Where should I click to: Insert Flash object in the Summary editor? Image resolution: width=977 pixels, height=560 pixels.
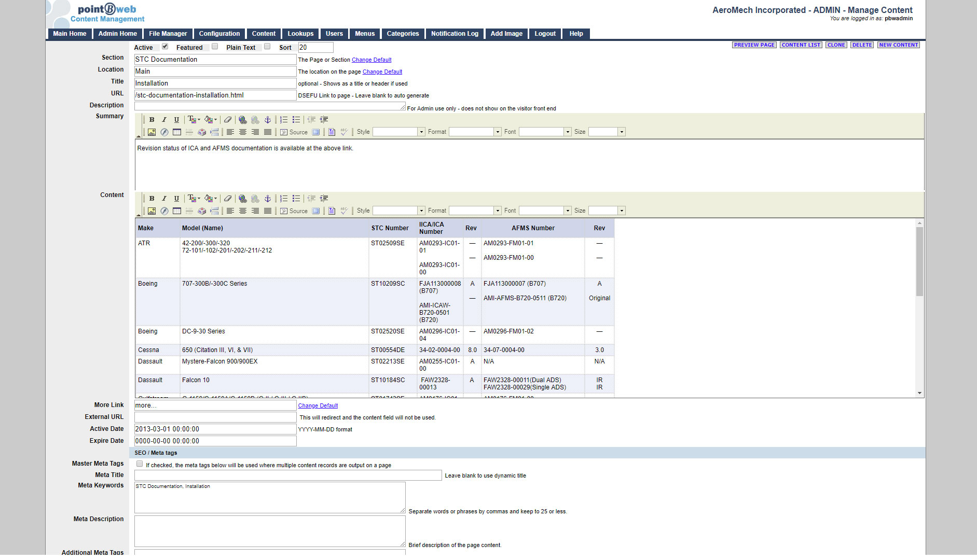click(164, 132)
